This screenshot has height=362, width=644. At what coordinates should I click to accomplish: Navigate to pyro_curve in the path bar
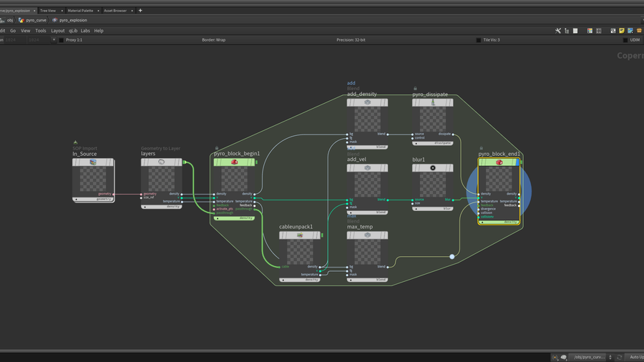36,20
